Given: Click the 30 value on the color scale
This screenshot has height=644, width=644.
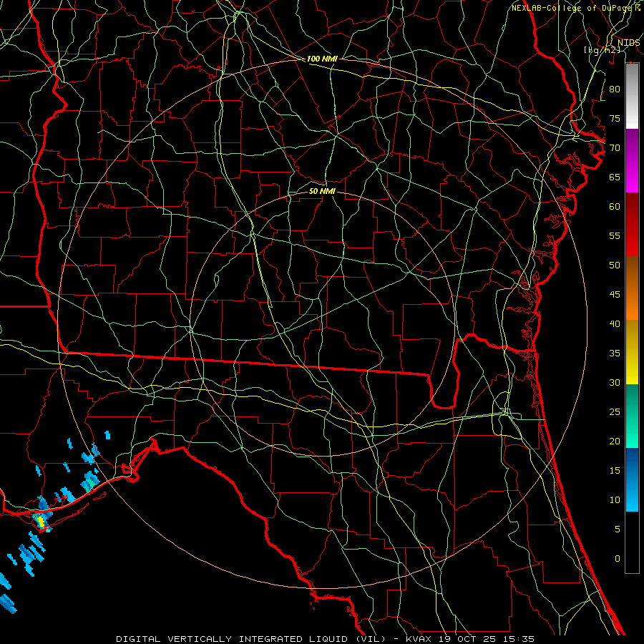Looking at the screenshot, I should click(x=615, y=382).
